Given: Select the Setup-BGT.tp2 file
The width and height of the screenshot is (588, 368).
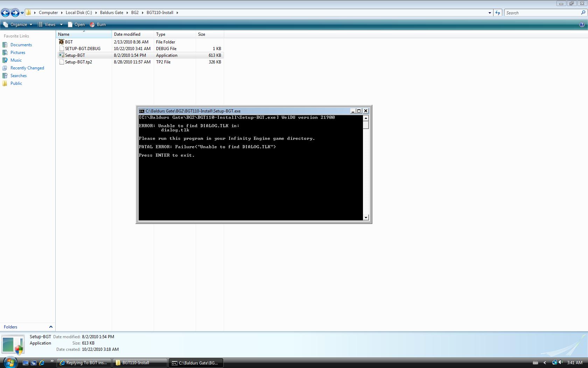Looking at the screenshot, I should pyautogui.click(x=78, y=62).
